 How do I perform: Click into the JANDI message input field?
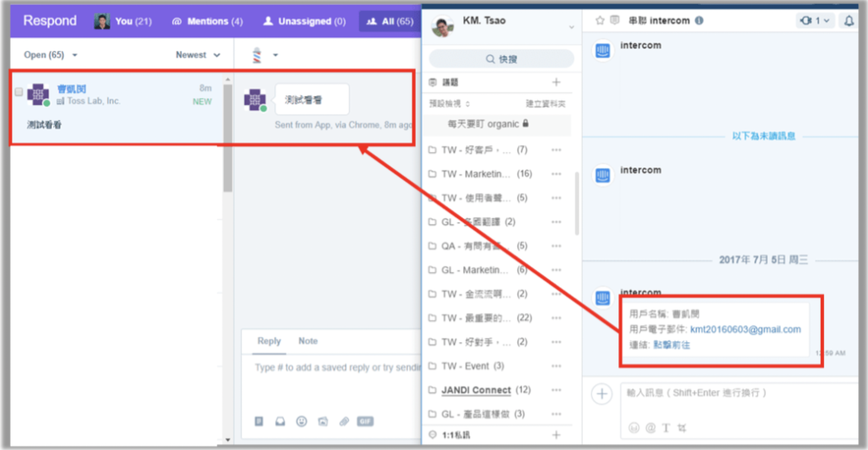tap(739, 393)
